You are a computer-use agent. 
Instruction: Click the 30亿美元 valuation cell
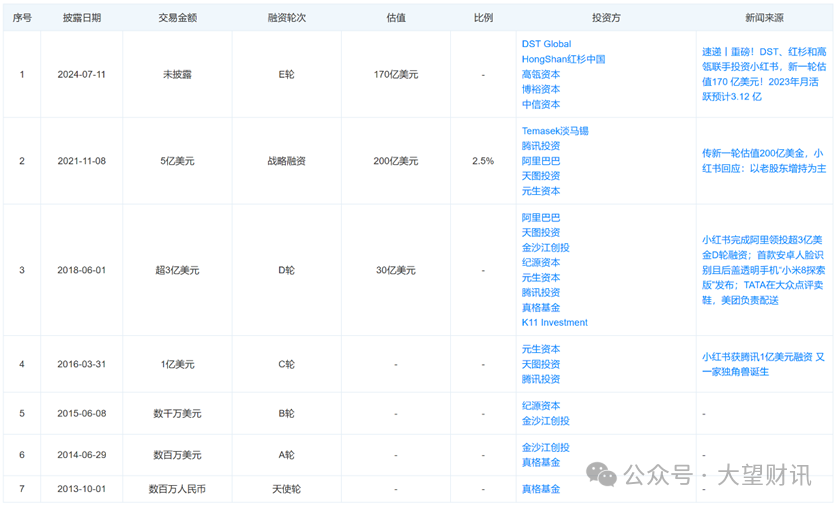[x=396, y=270]
